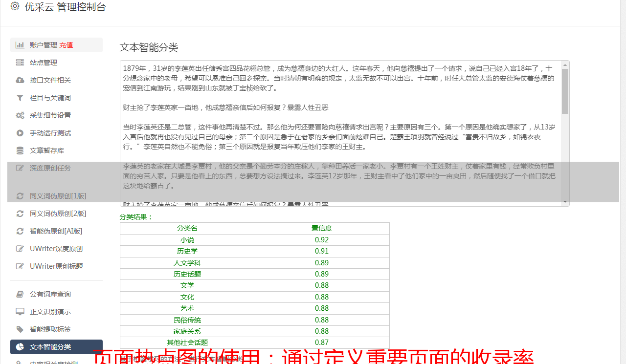Click the monitor icon for 正文识别演示
This screenshot has height=364, width=626.
pyautogui.click(x=20, y=312)
